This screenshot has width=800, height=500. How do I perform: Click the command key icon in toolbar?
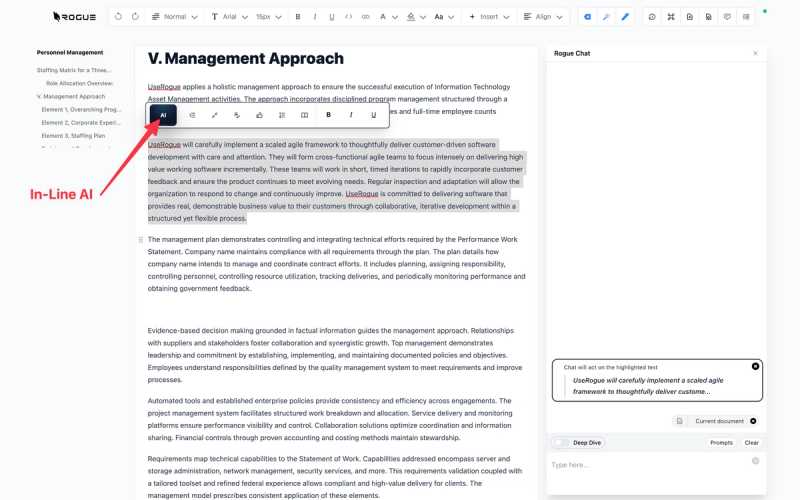pyautogui.click(x=671, y=17)
